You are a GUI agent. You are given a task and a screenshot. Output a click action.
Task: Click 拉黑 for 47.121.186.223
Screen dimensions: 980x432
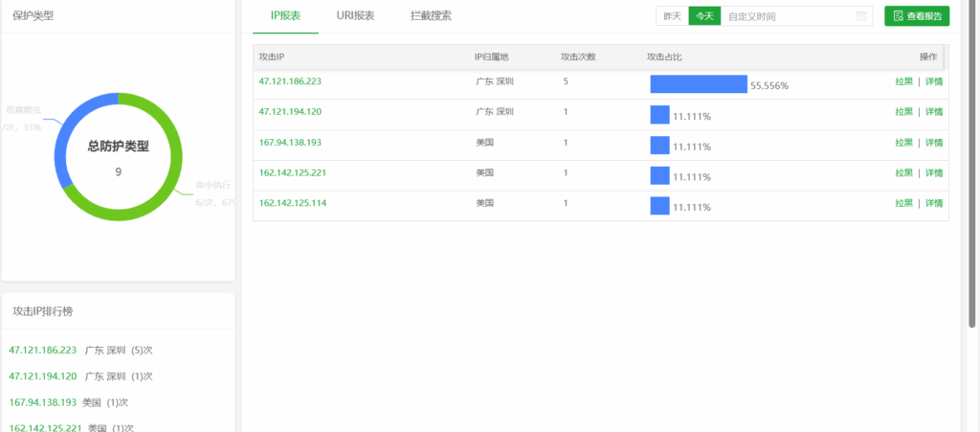[x=903, y=81]
